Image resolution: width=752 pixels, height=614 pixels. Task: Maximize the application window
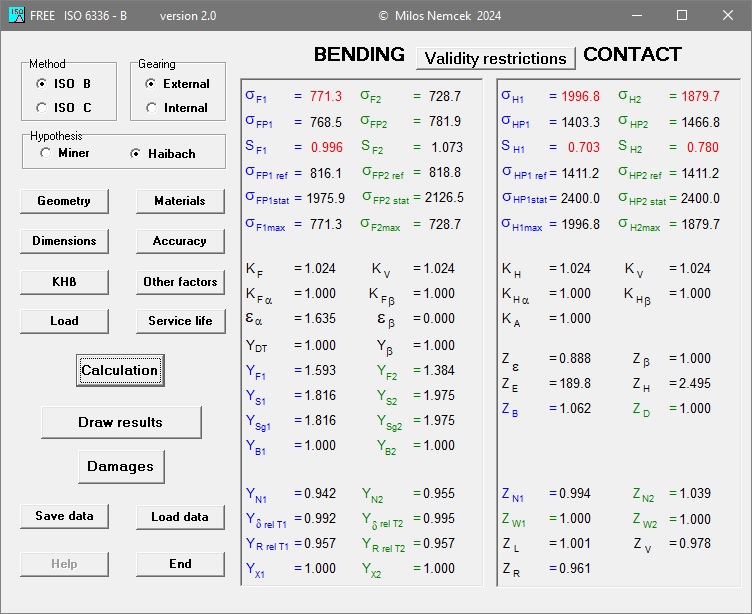[x=682, y=15]
